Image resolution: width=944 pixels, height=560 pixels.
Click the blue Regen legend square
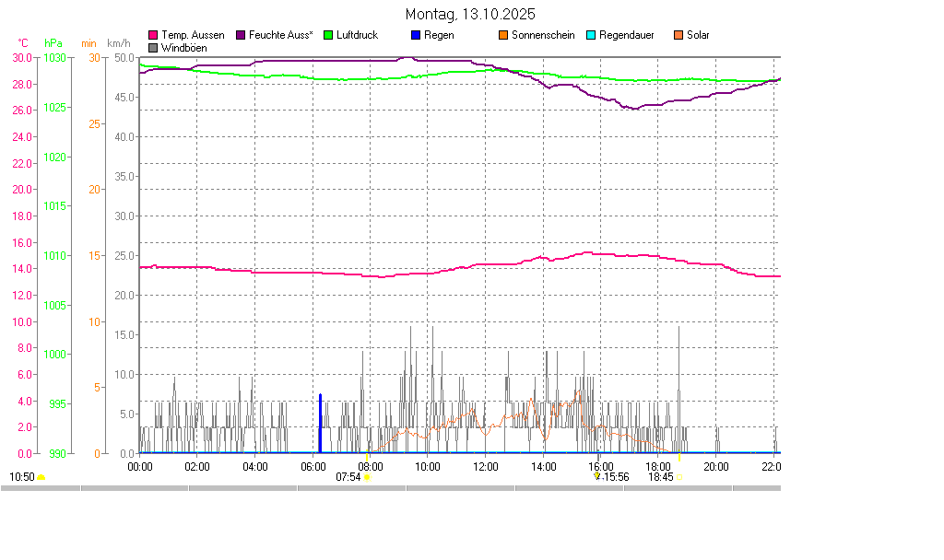416,35
